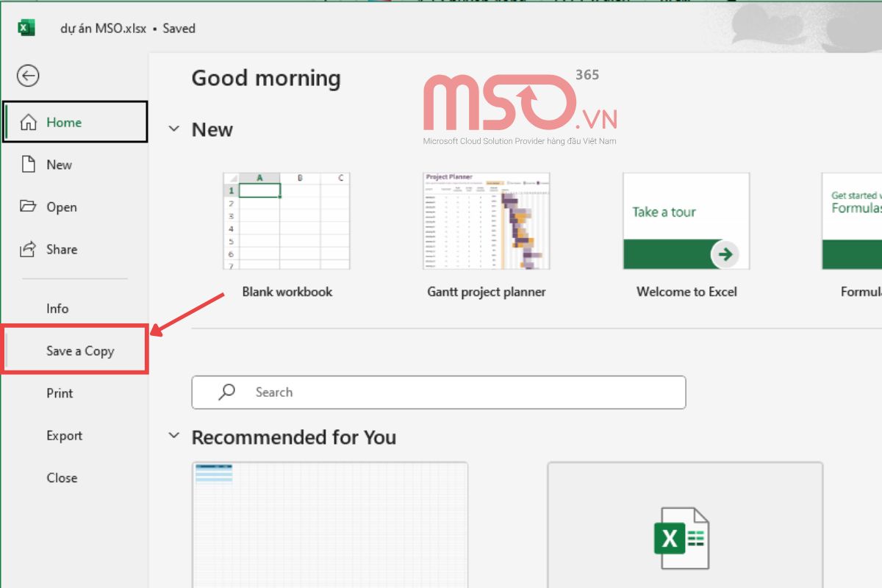The height and width of the screenshot is (588, 882).
Task: Open the Formulas tutorial thumbnail
Action: pos(852,221)
